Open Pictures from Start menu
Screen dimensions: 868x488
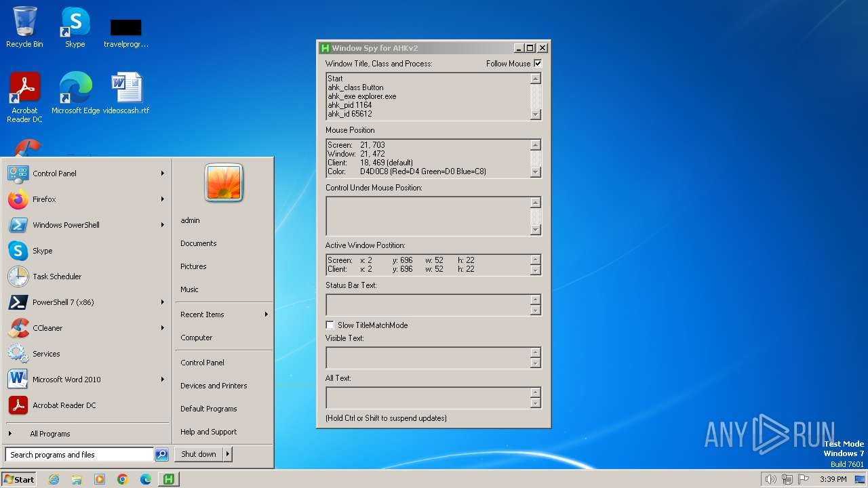(193, 266)
